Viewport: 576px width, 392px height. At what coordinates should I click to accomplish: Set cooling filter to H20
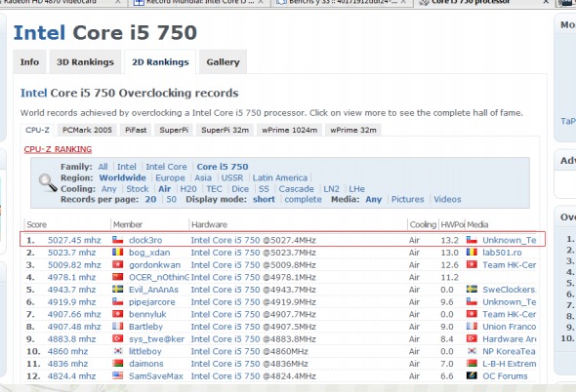(188, 188)
